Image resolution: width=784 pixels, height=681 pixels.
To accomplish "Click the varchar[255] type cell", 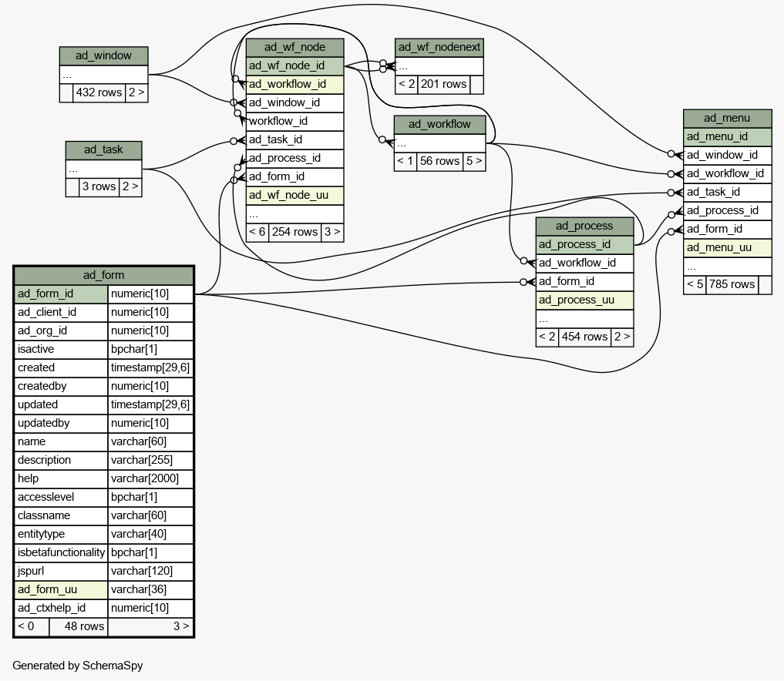I will [150, 460].
